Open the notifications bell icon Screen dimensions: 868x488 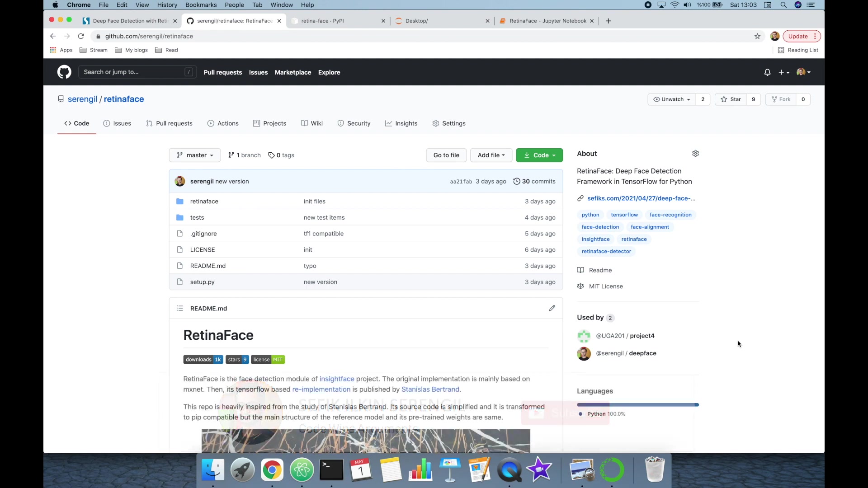767,72
